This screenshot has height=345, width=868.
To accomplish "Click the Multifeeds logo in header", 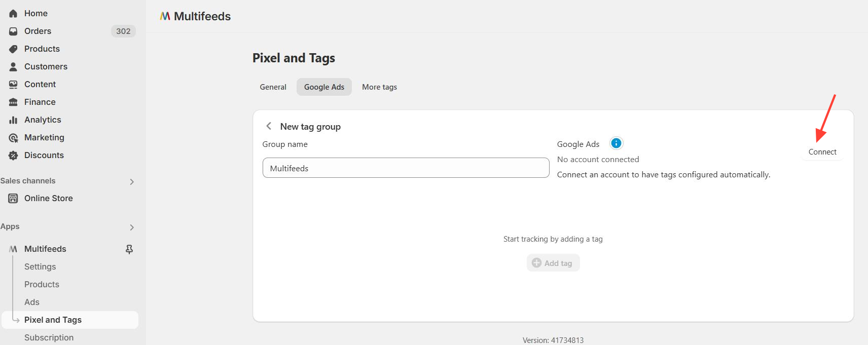I will point(165,16).
